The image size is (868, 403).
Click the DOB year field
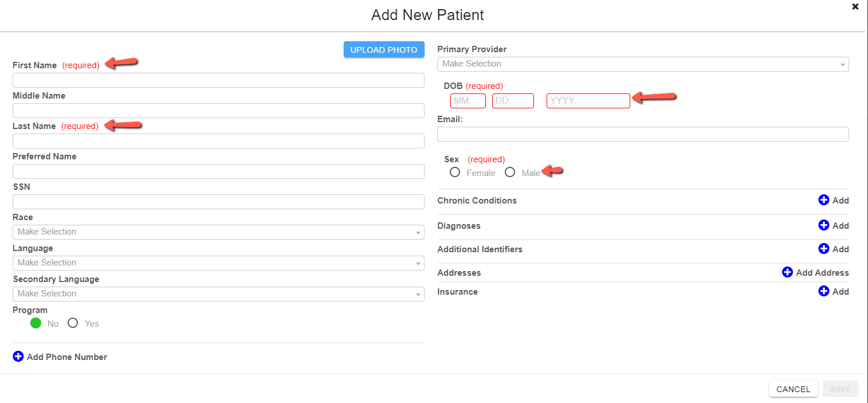[x=588, y=101]
